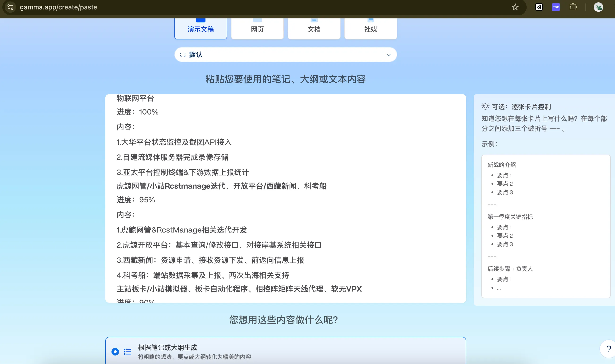Select the 根据笔记或大纲生成 radio option
Image resolution: width=615 pixels, height=364 pixels.
[x=115, y=351]
